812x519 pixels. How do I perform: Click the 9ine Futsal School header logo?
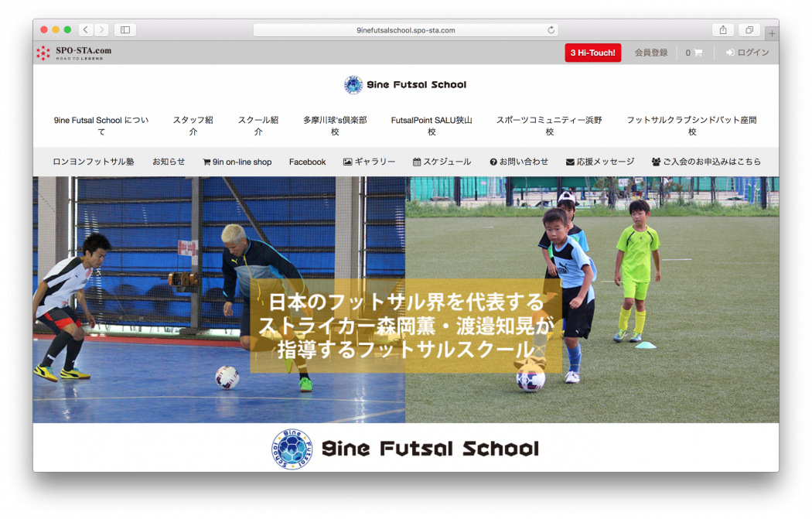(x=405, y=84)
